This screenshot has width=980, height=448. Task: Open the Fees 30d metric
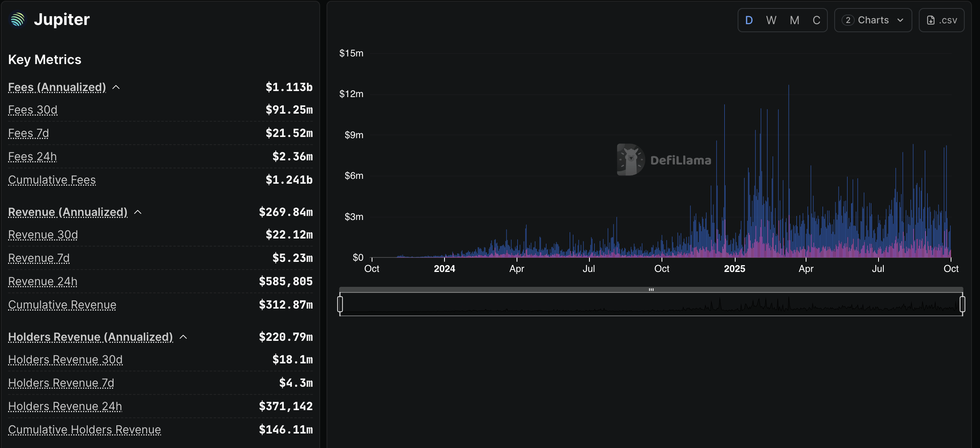[33, 110]
